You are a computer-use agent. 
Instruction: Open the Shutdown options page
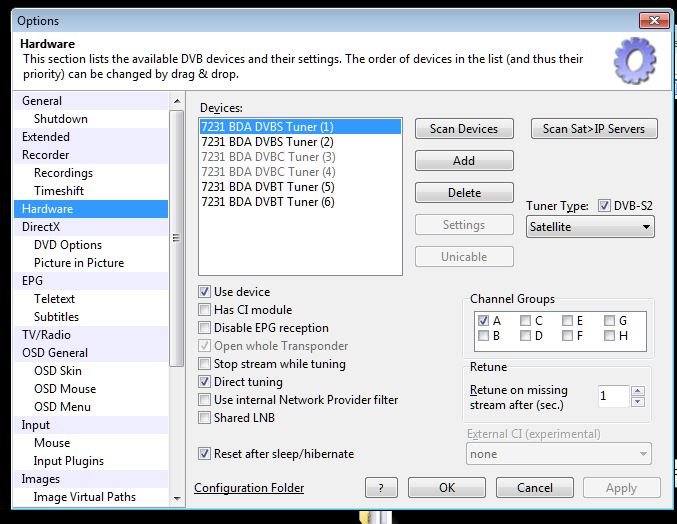click(91, 119)
